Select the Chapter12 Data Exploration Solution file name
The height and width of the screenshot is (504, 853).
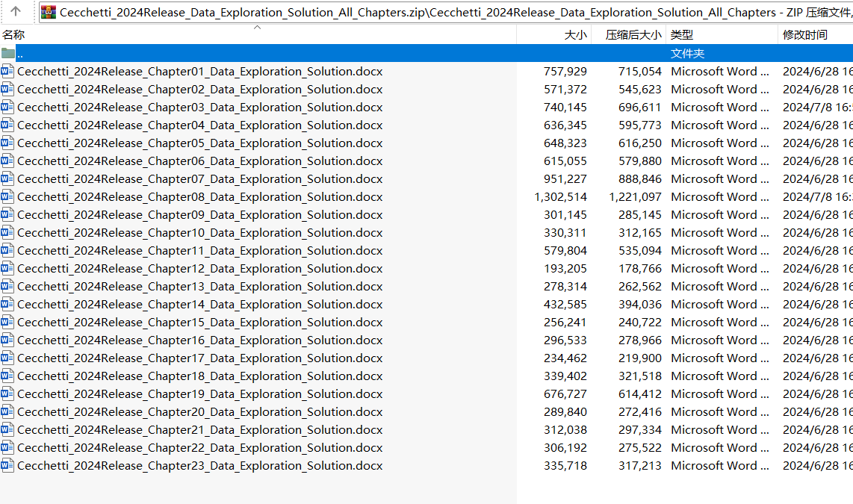point(199,269)
